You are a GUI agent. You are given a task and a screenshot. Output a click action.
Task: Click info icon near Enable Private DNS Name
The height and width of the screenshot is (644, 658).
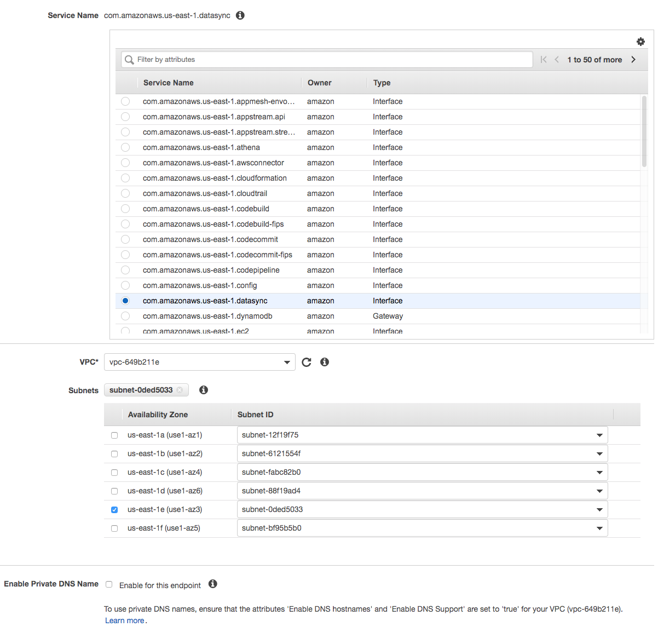click(x=212, y=584)
